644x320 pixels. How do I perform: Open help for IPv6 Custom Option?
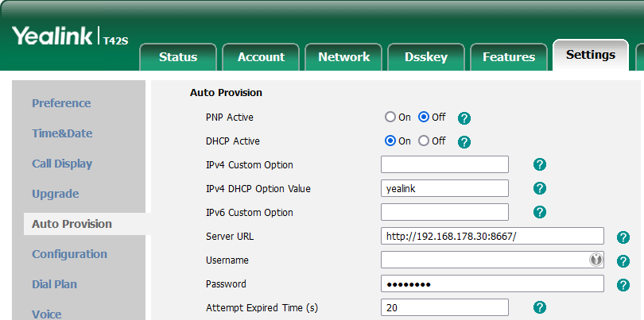tap(539, 212)
